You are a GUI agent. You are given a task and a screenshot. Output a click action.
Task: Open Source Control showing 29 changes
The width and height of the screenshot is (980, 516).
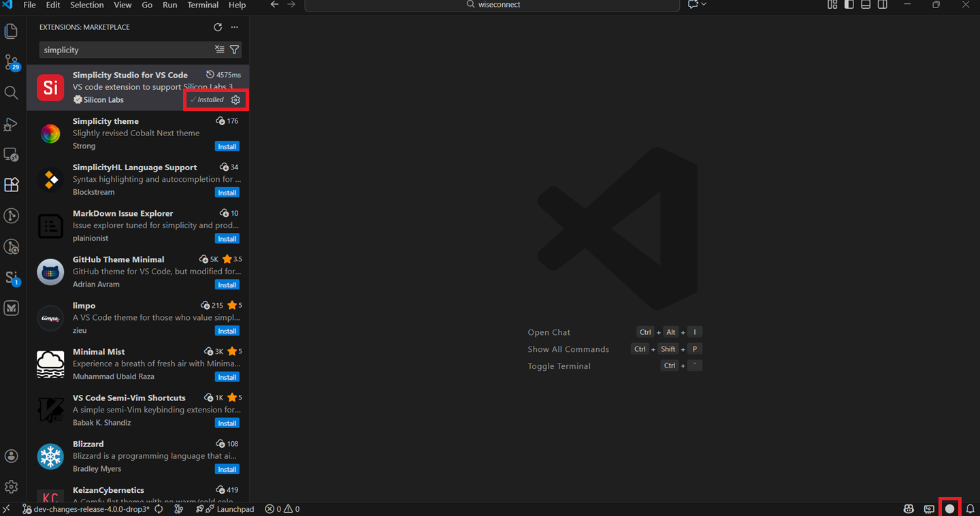tap(11, 63)
